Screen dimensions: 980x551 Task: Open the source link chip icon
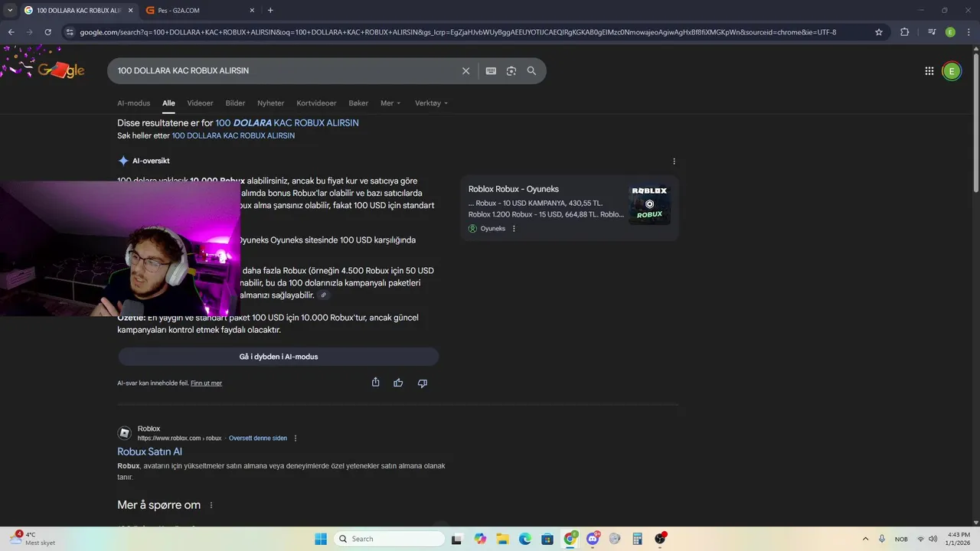point(324,295)
